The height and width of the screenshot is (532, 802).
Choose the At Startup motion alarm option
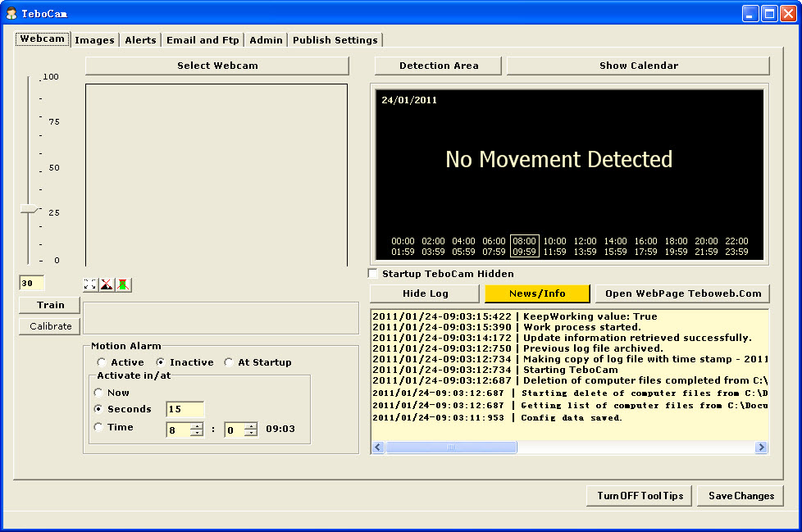pyautogui.click(x=229, y=362)
